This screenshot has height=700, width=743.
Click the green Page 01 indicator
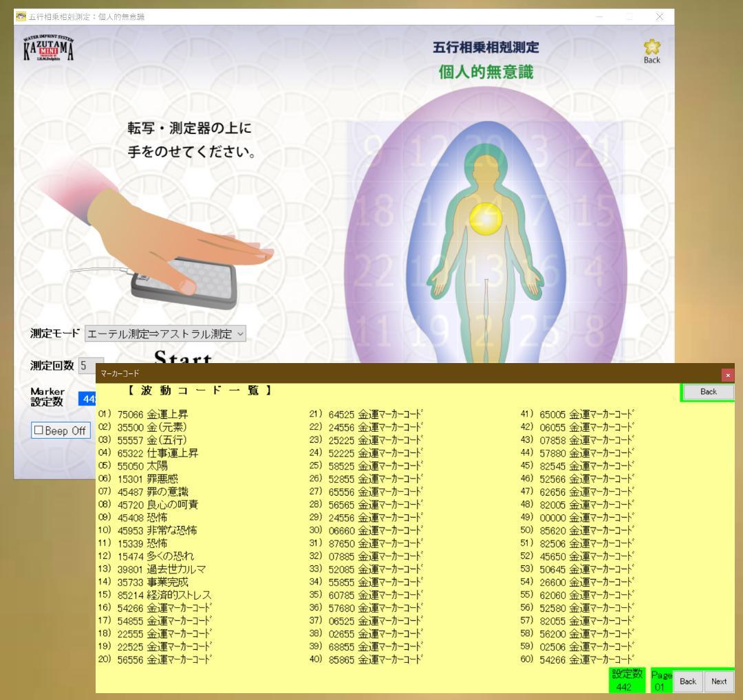[x=659, y=681]
